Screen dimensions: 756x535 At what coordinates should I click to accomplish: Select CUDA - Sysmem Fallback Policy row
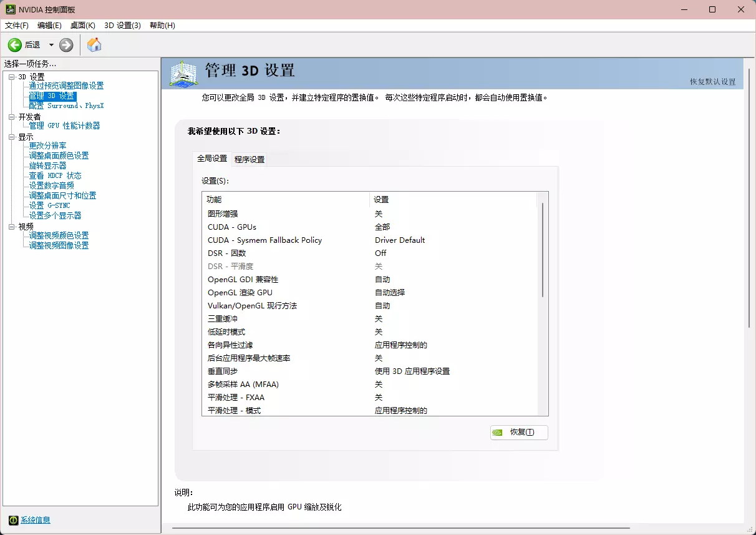[369, 240]
